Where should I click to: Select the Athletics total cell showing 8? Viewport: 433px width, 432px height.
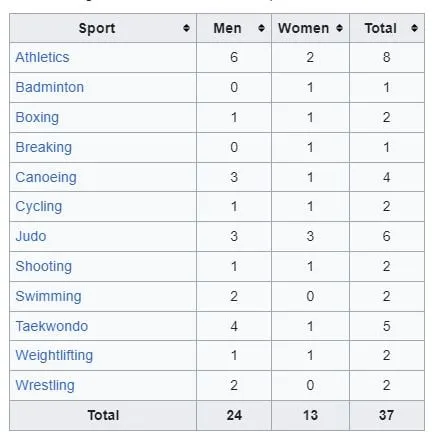point(387,57)
